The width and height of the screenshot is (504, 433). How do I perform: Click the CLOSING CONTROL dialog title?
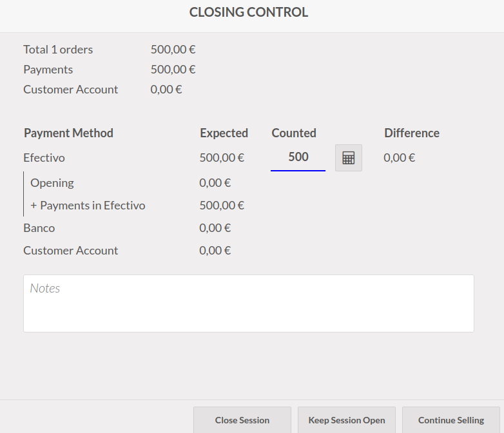pos(249,12)
